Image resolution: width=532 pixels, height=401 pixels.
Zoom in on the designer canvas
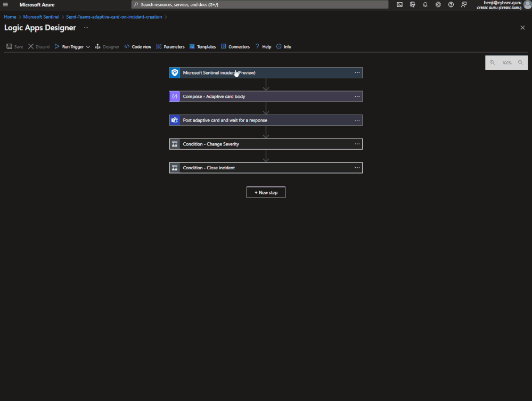tap(492, 63)
